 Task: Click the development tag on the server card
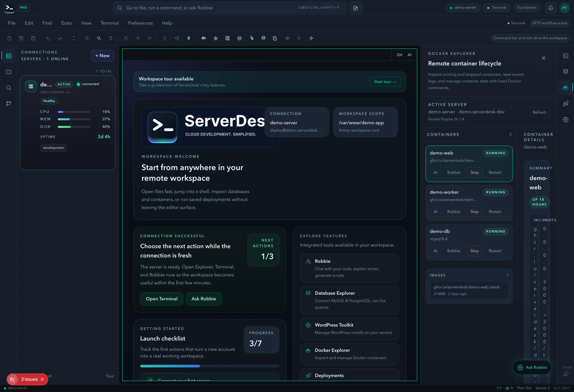pyautogui.click(x=53, y=148)
